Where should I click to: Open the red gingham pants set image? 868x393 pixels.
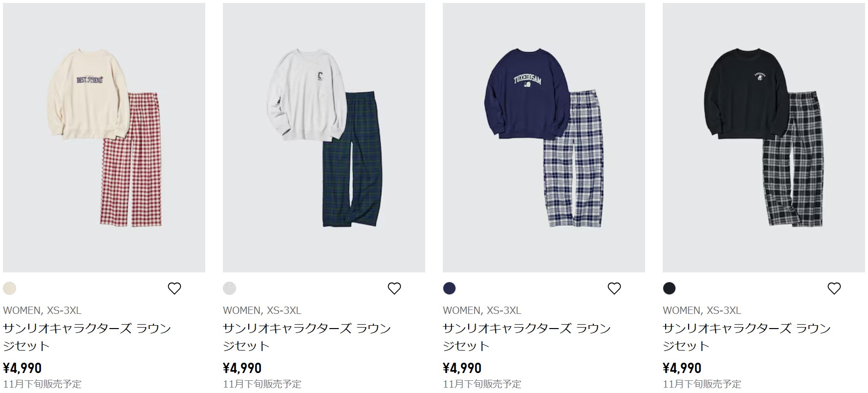tap(104, 138)
